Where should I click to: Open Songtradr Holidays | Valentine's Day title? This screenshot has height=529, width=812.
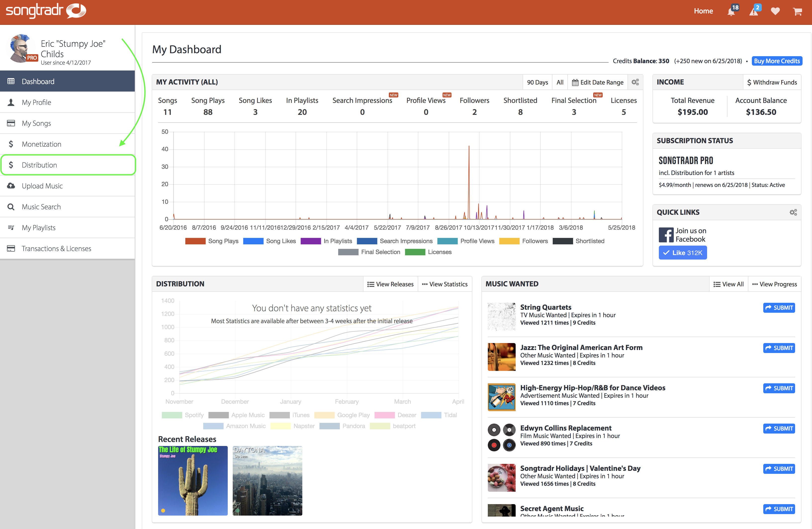pos(580,468)
